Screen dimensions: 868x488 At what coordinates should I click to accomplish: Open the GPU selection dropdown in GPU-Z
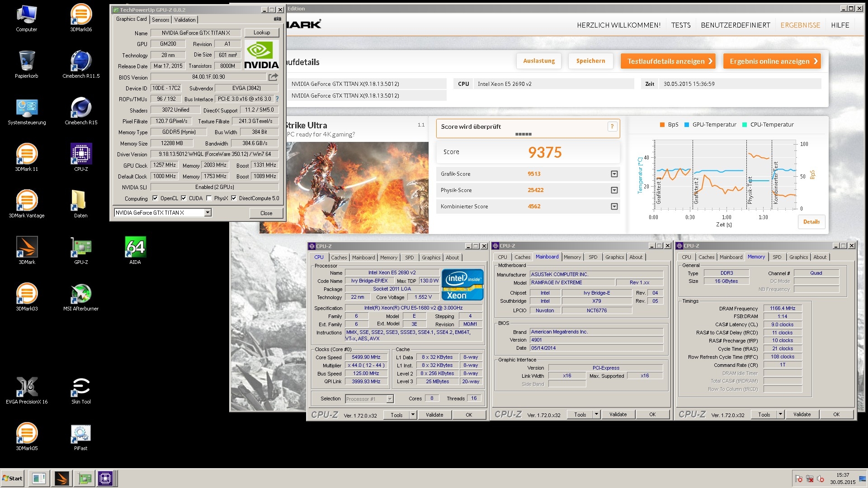click(208, 212)
